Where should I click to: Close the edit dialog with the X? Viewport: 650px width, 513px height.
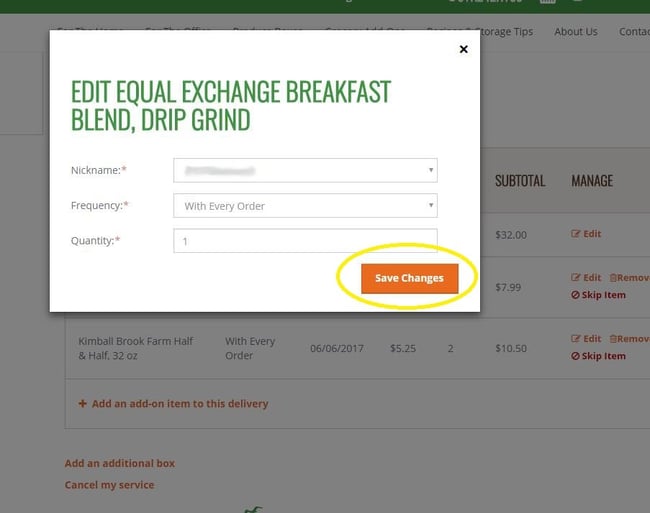pos(463,49)
